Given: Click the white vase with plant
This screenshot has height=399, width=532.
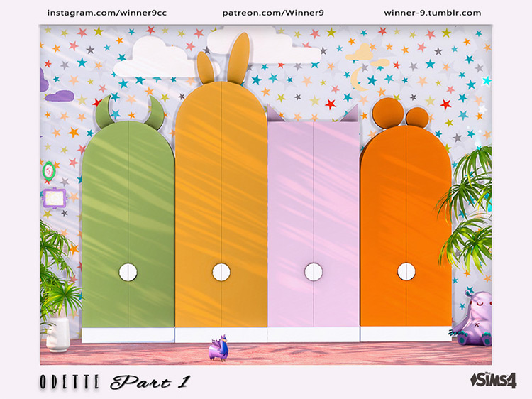Looking at the screenshot, I should [58, 333].
